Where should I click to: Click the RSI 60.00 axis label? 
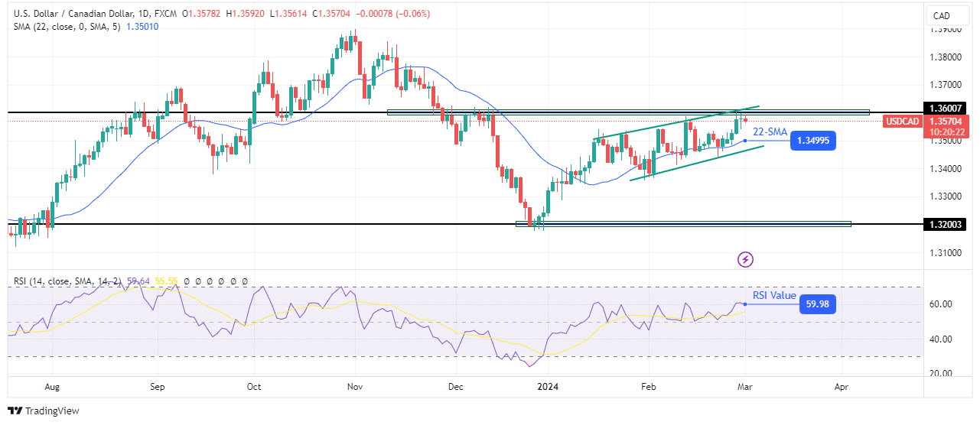coord(941,304)
